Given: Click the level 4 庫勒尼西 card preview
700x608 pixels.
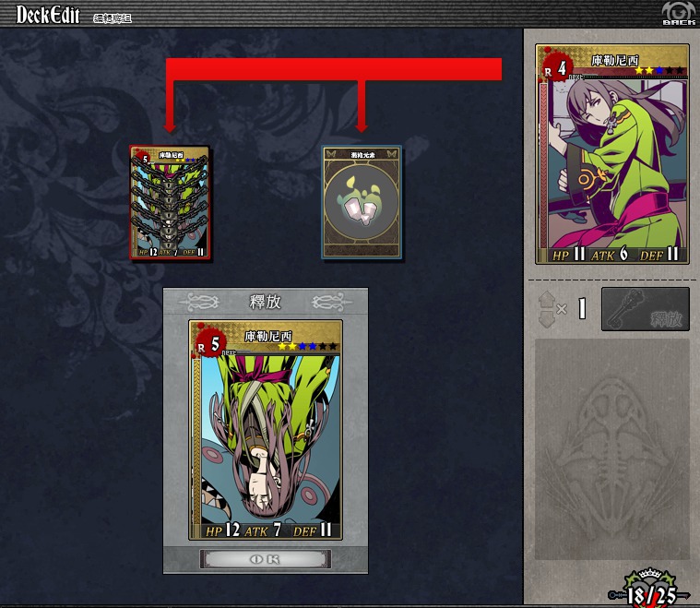Looking at the screenshot, I should point(612,154).
